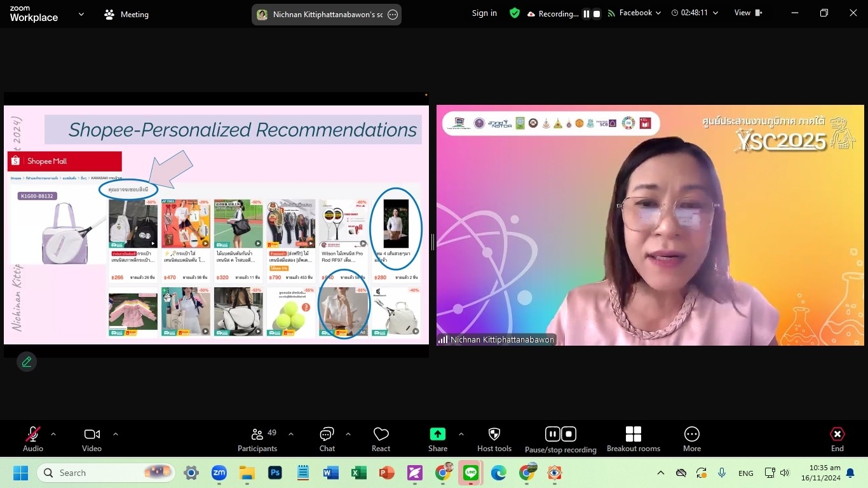Click the More options icon
Screen dimensions: 868x488
(691, 435)
